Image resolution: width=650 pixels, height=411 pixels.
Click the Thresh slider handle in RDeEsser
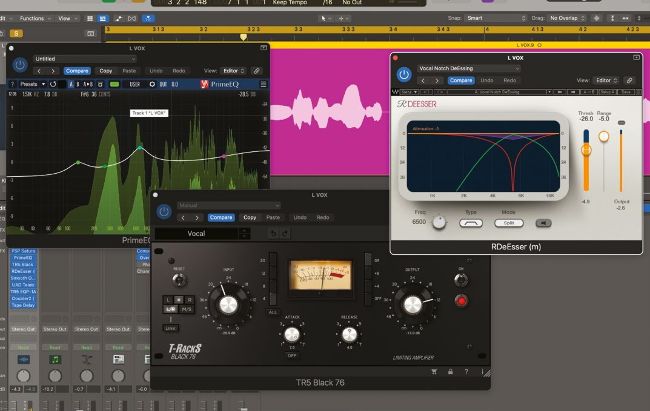click(586, 149)
